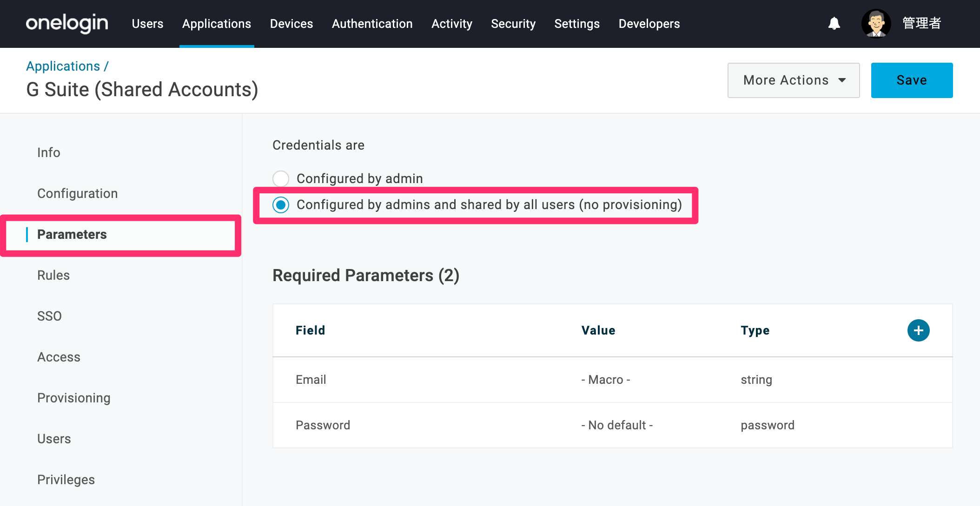The image size is (980, 506).
Task: Open the Developers top menu
Action: pos(649,24)
